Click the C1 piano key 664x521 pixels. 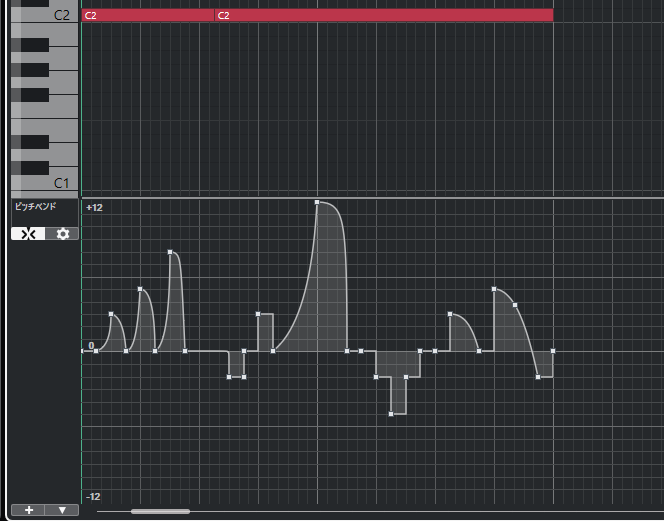pos(44,183)
